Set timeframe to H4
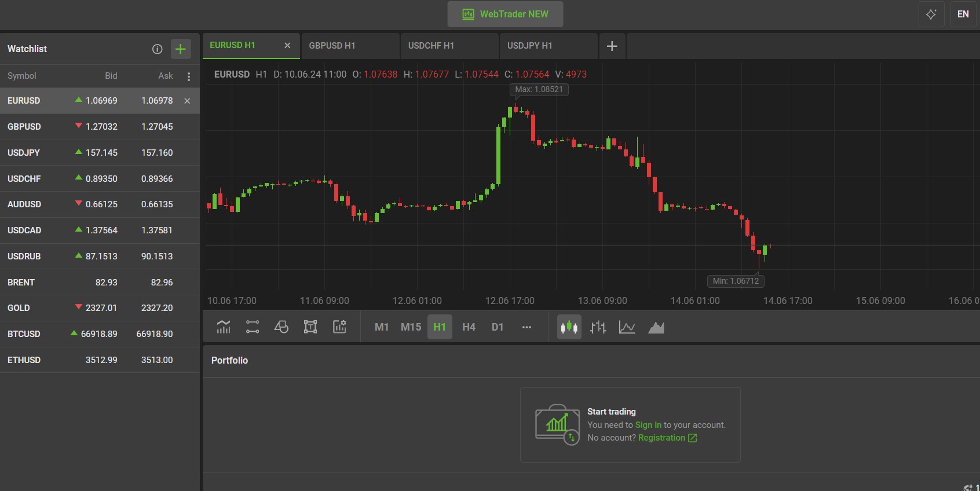Screen dimensions: 980x491 [469, 327]
